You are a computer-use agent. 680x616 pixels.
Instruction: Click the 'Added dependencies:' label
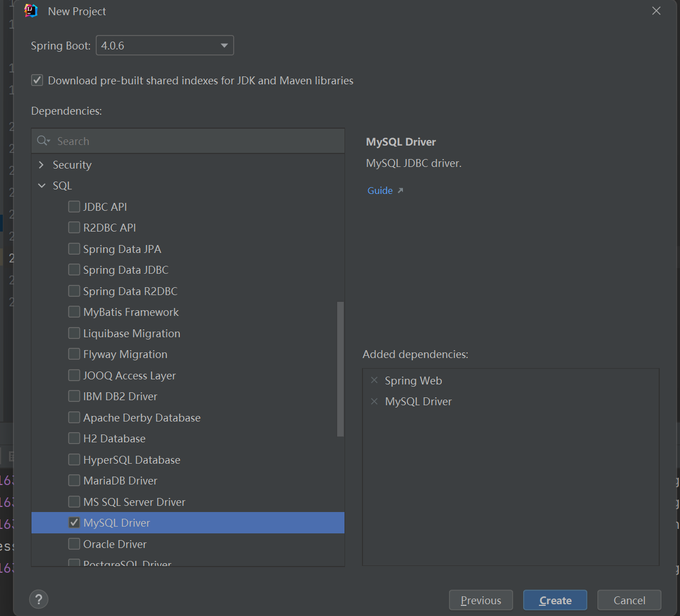coord(415,354)
